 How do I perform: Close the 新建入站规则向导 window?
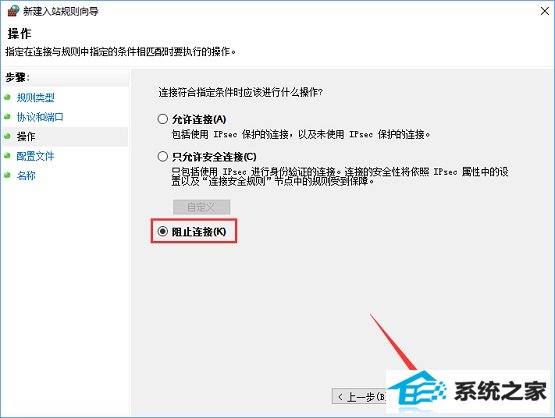545,11
